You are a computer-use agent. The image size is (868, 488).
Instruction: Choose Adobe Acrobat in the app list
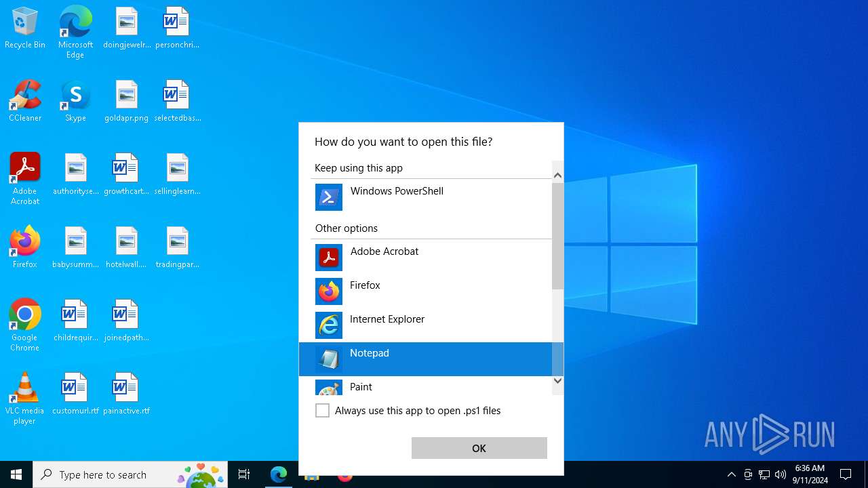425,258
